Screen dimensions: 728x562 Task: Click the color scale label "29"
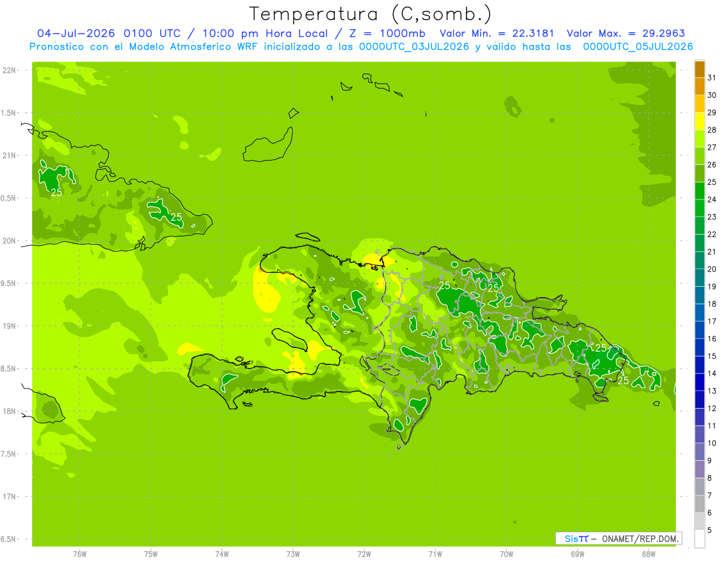coord(712,113)
